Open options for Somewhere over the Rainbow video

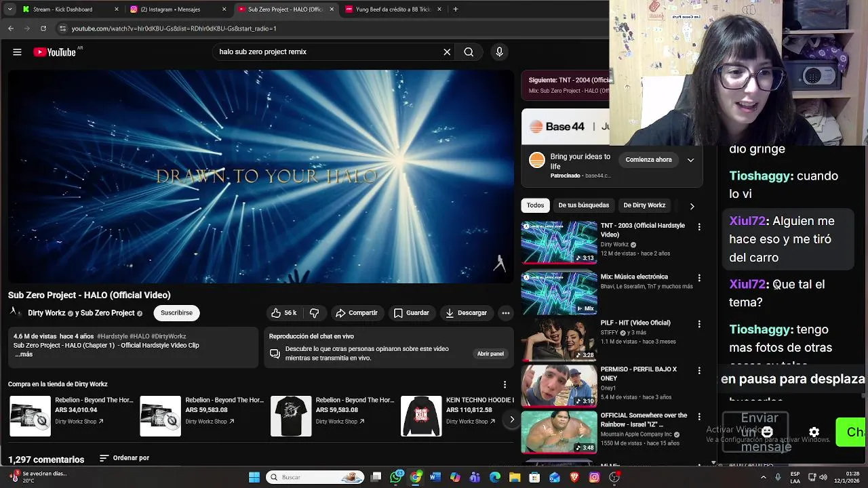699,417
